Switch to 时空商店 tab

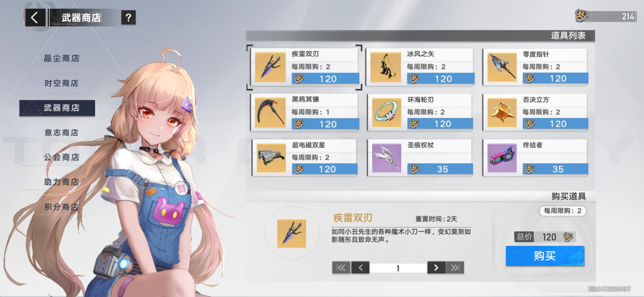pyautogui.click(x=61, y=83)
